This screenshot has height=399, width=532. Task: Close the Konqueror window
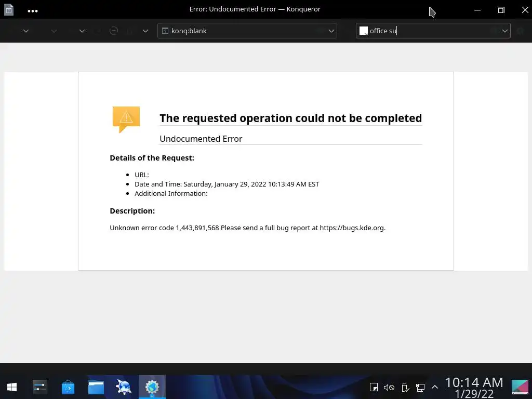(525, 10)
